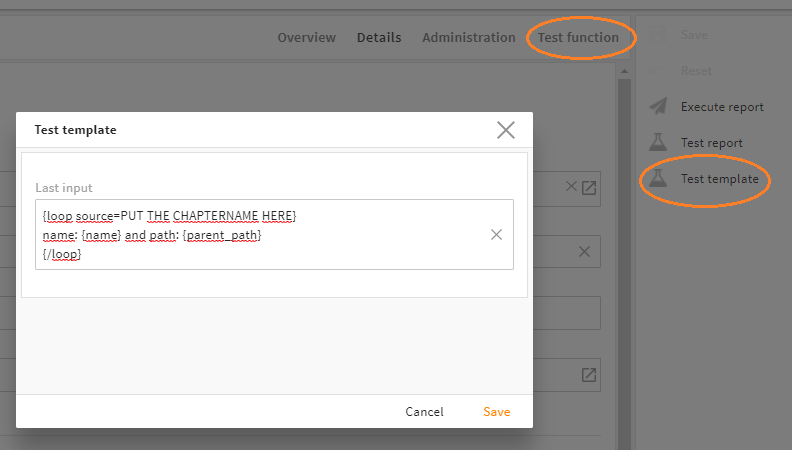Click the Test template dialog title
The height and width of the screenshot is (450, 792).
pyautogui.click(x=75, y=130)
